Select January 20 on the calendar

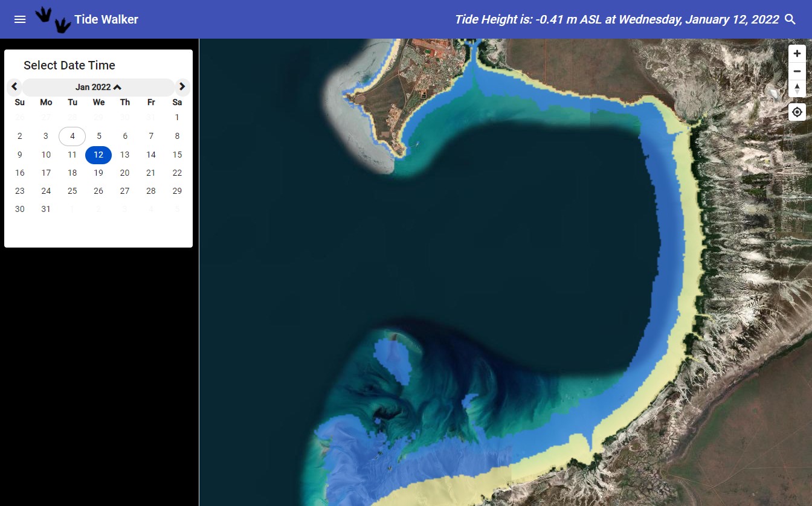click(x=124, y=173)
